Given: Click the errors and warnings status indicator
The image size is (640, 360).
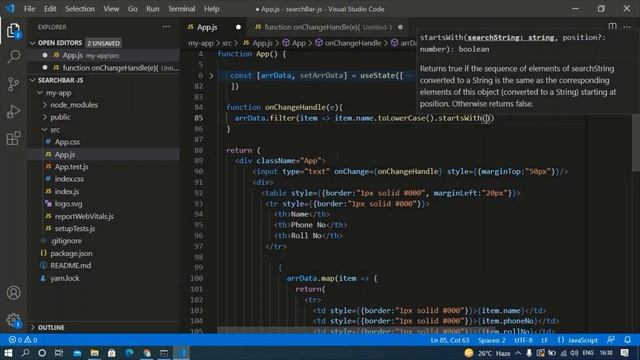Looking at the screenshot, I should (23, 340).
